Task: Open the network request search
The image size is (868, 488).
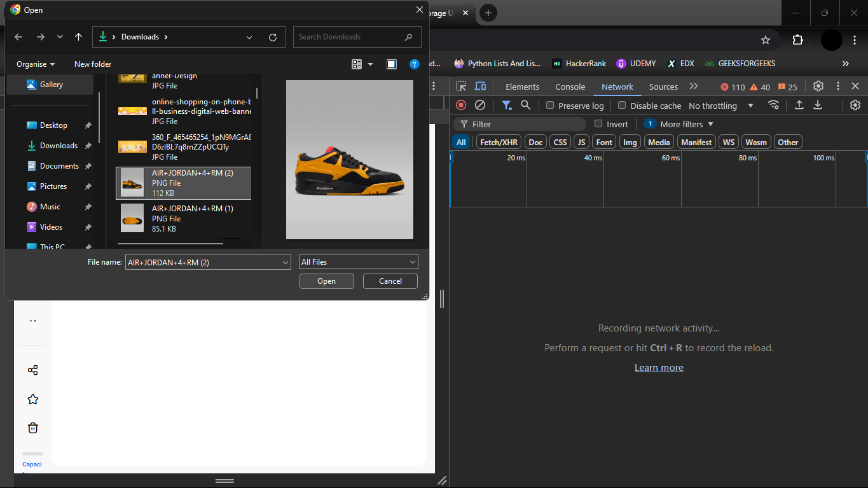Action: coord(525,105)
